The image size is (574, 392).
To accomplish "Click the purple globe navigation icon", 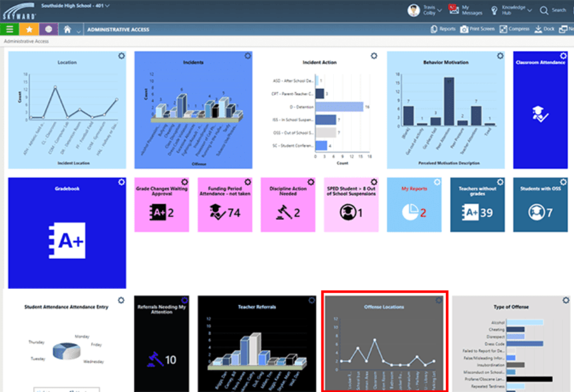I will pos(48,28).
